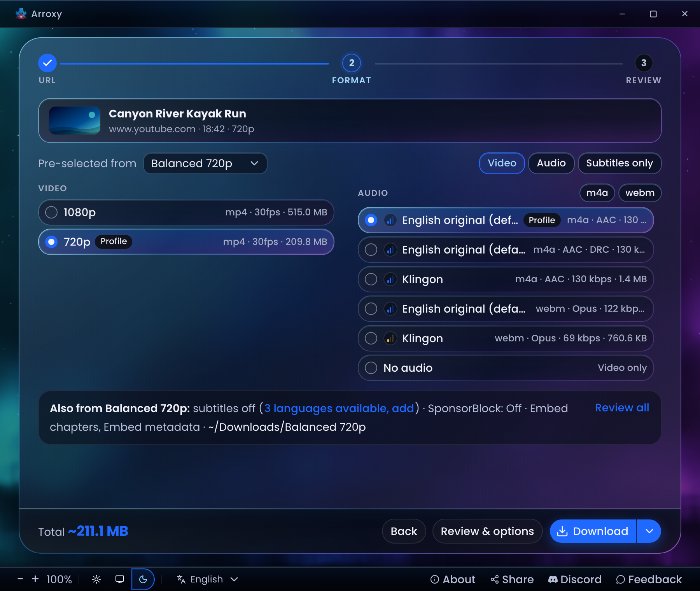Image resolution: width=700 pixels, height=591 pixels.
Task: Select English original m4a Profile audio
Action: point(506,220)
